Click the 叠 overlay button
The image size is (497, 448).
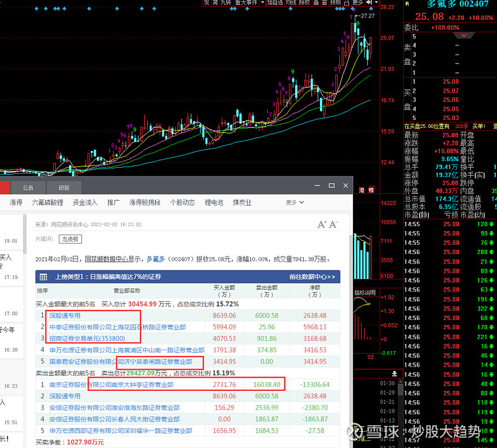point(316,2)
